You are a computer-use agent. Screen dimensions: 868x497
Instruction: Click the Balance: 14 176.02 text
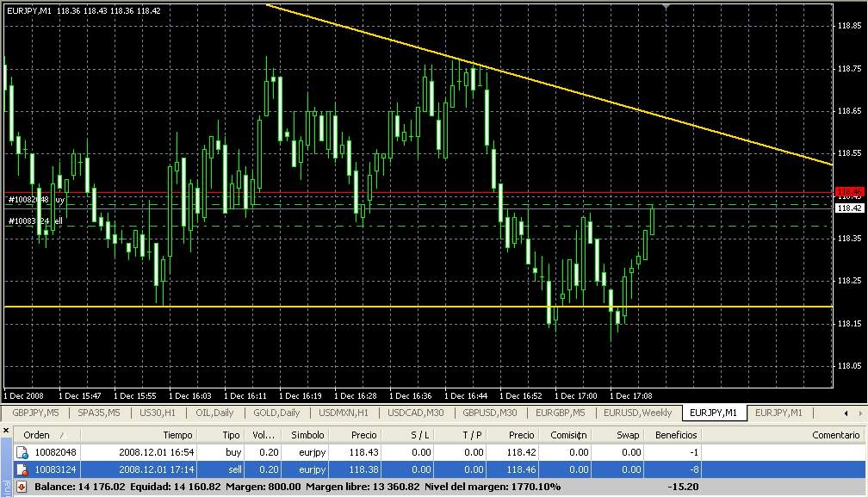80,487
